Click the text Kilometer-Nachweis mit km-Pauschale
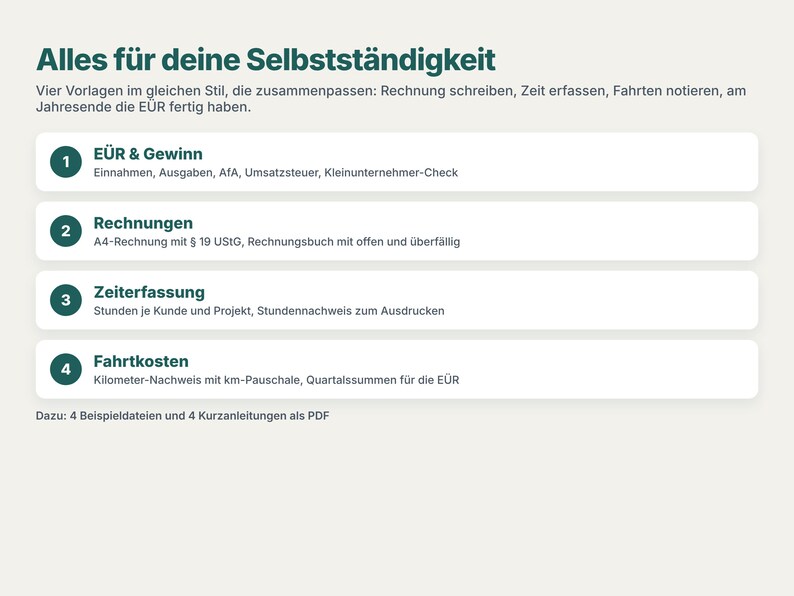 coord(198,380)
